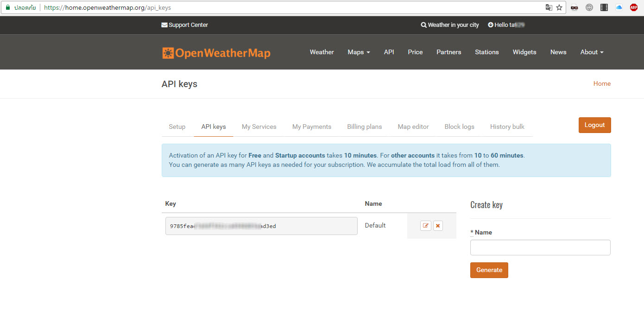Open the Price nav item
This screenshot has height=330, width=644.
point(415,52)
